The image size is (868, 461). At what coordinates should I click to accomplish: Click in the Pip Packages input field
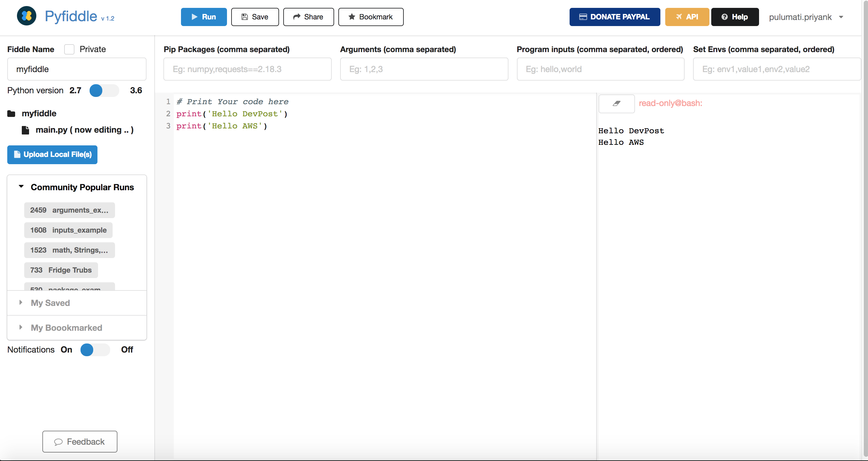247,69
